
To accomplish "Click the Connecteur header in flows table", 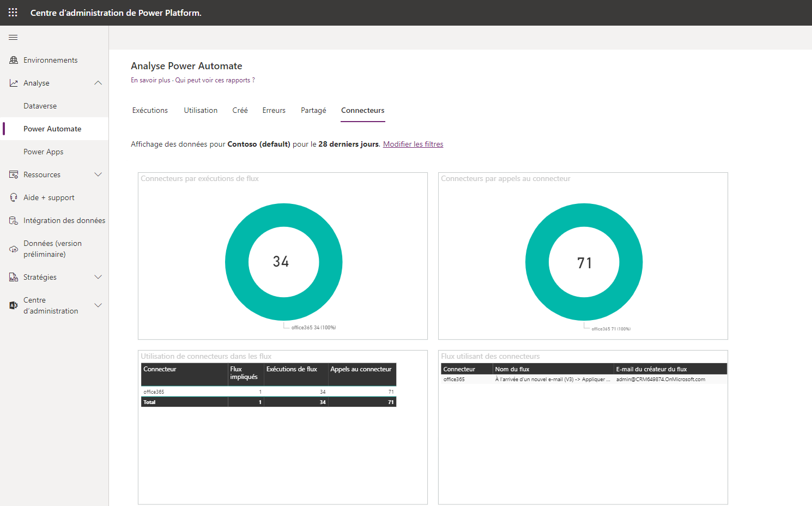I will click(467, 369).
